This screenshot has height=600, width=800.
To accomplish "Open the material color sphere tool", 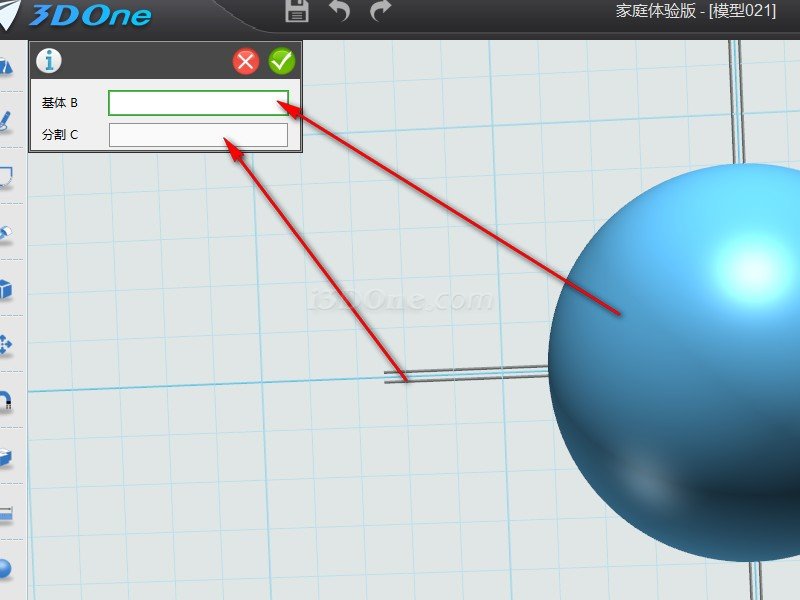I will (7, 568).
